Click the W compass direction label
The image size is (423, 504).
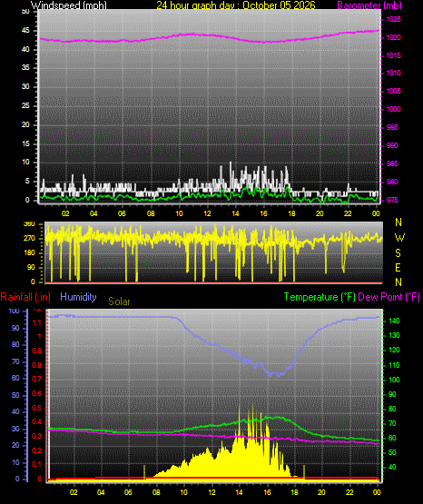(399, 238)
